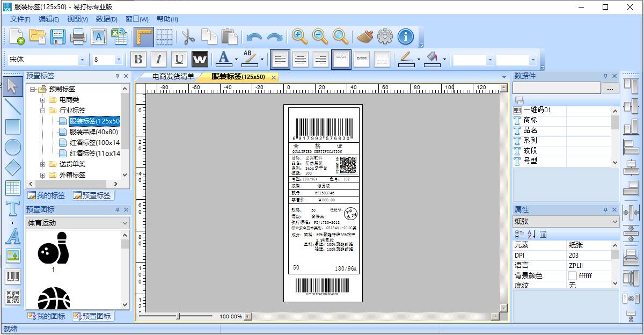This screenshot has height=335, width=644.
Task: Switch to the 我的图标 tab
Action: click(x=47, y=316)
